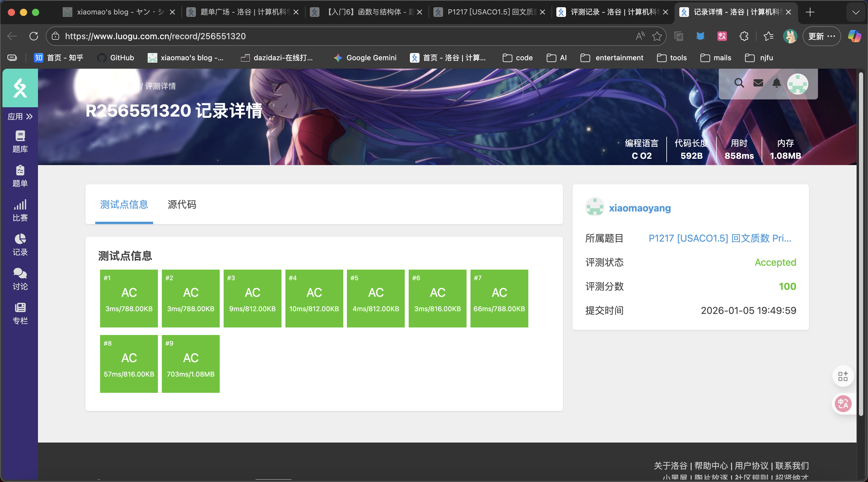Click the 更新 browser update button
The image size is (868, 482).
[822, 36]
